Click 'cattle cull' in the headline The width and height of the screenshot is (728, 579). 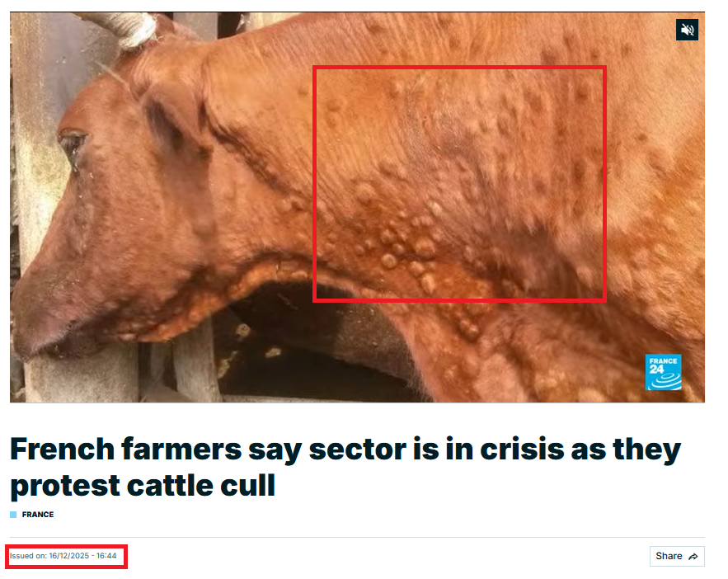pos(200,486)
